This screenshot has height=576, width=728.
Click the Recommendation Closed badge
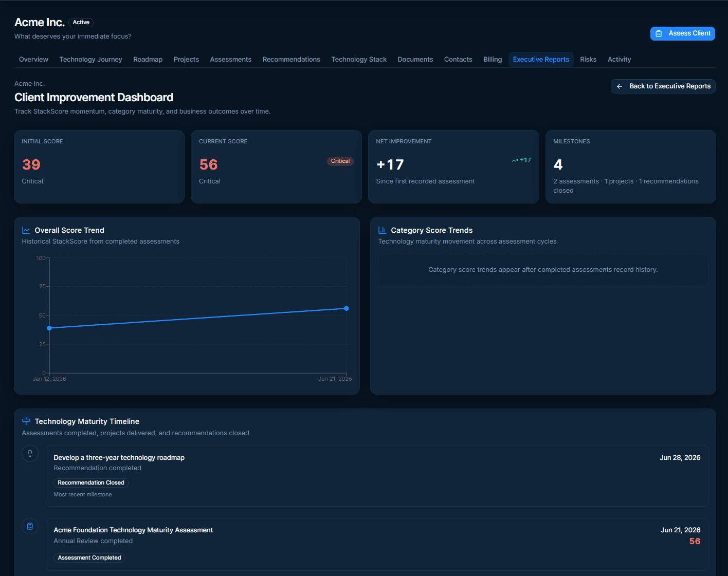pos(91,483)
